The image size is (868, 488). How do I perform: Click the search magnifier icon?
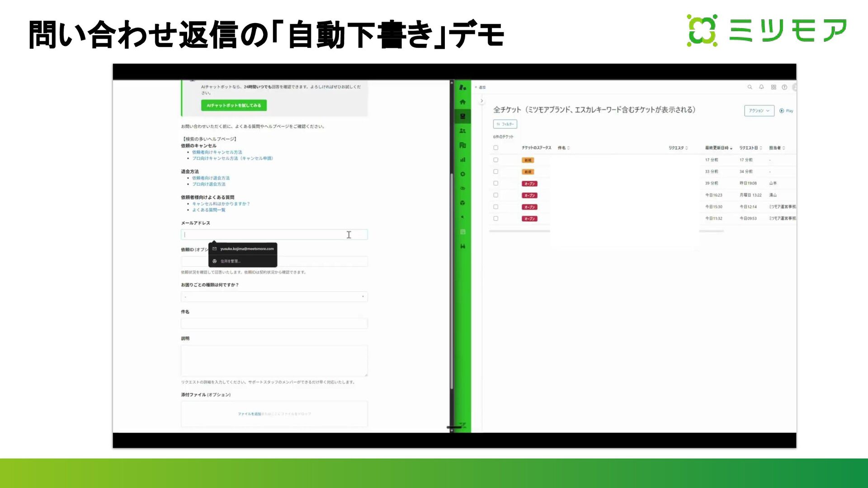(750, 87)
